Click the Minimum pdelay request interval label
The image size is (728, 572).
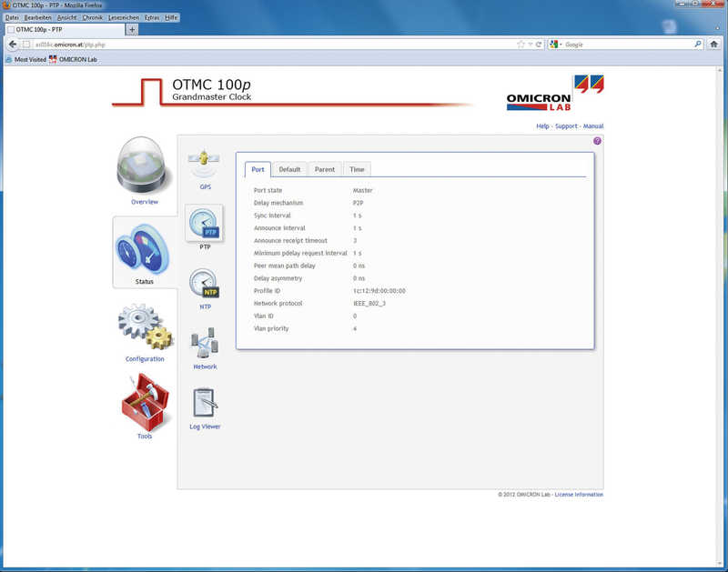(x=300, y=254)
